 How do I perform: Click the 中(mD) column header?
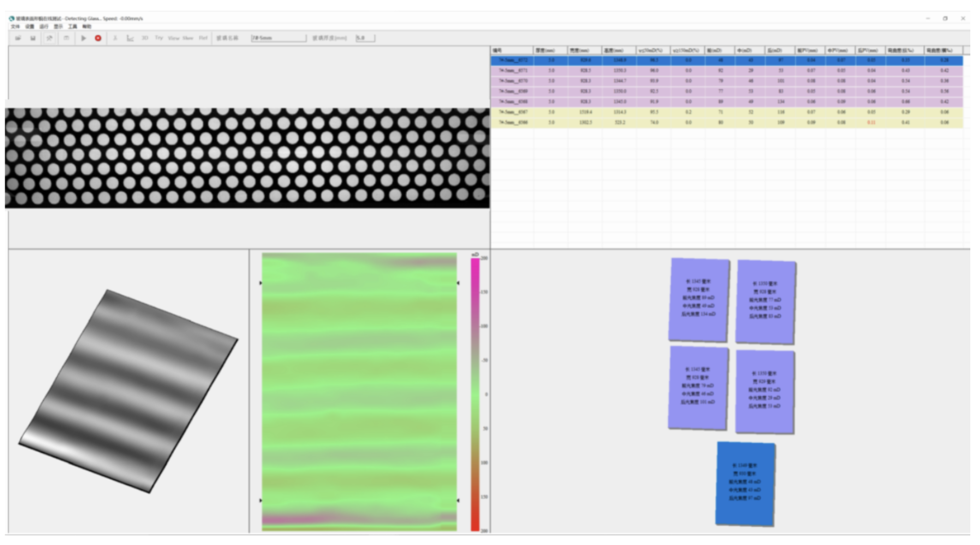[x=750, y=50]
